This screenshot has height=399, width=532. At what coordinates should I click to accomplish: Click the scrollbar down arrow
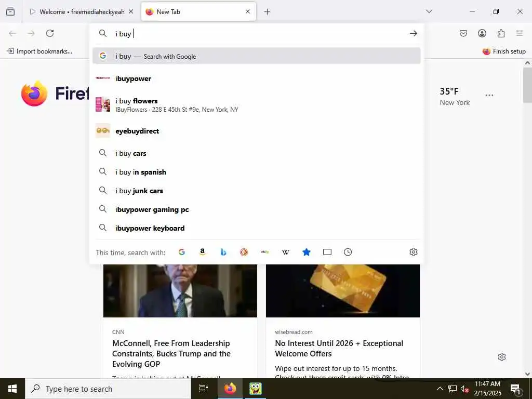[527, 374]
